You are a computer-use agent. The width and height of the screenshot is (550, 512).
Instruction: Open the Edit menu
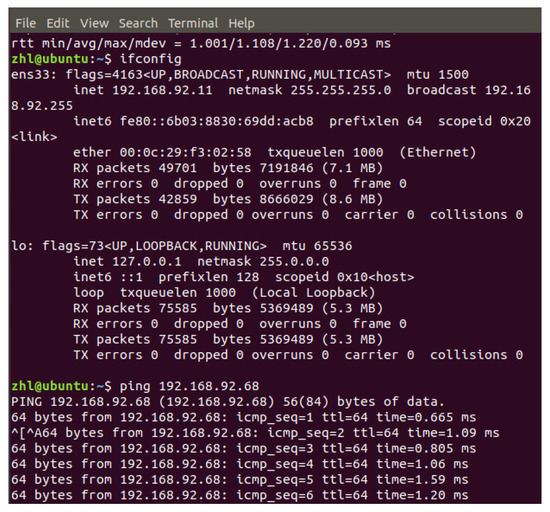point(58,23)
